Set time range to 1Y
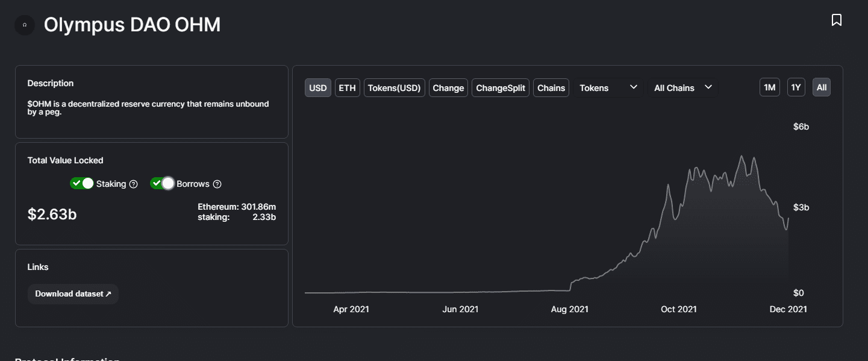 [x=796, y=87]
